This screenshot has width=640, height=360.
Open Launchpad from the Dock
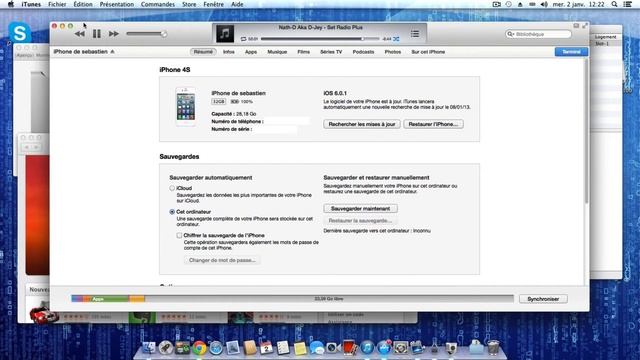(x=166, y=348)
